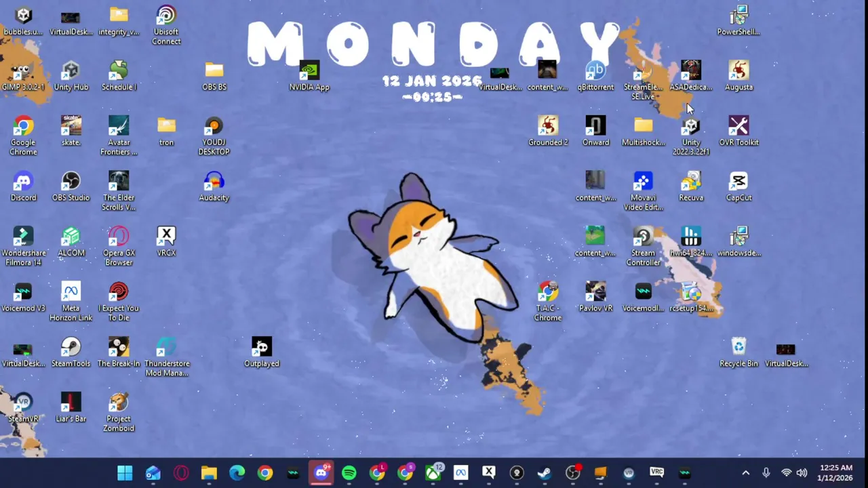This screenshot has width=868, height=488.
Task: Click the Wondershare Filmora 14 shortcut
Action: coord(23,247)
